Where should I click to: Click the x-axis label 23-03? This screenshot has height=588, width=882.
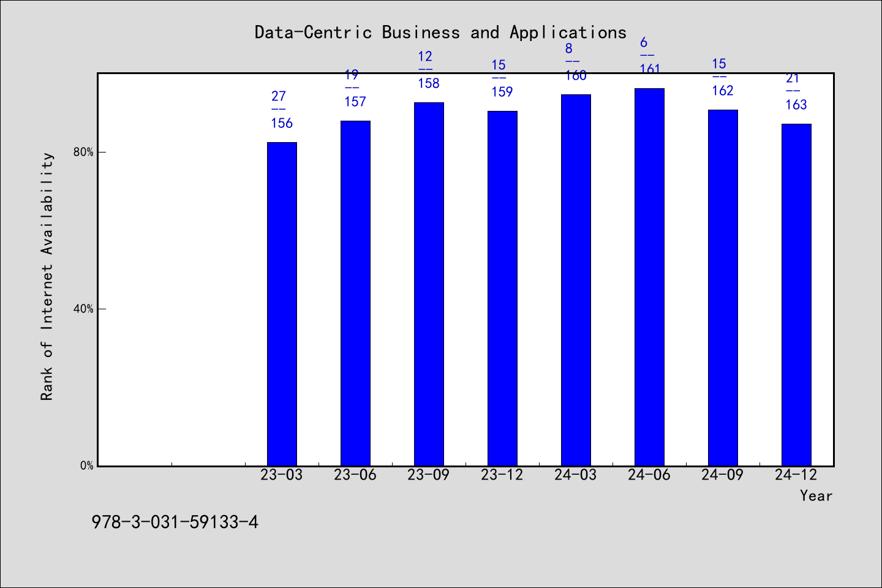tap(282, 475)
